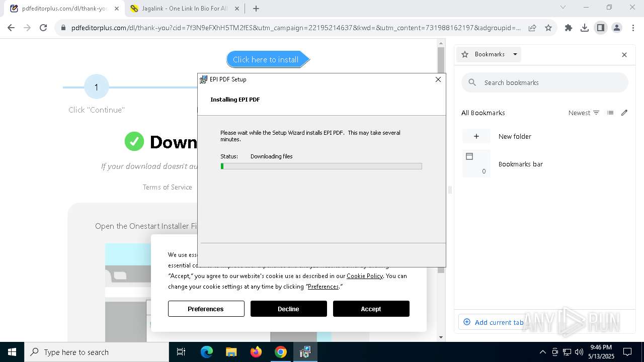Open the notification center icon
The width and height of the screenshot is (644, 362).
tap(627, 352)
